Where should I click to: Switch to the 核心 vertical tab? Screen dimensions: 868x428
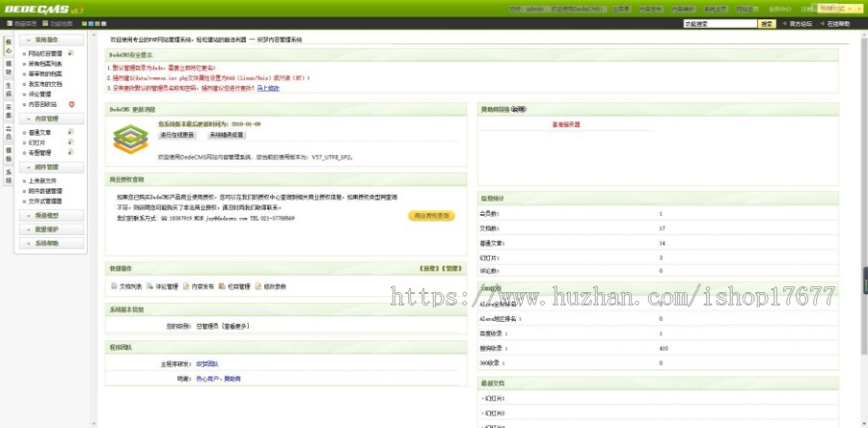coord(9,46)
